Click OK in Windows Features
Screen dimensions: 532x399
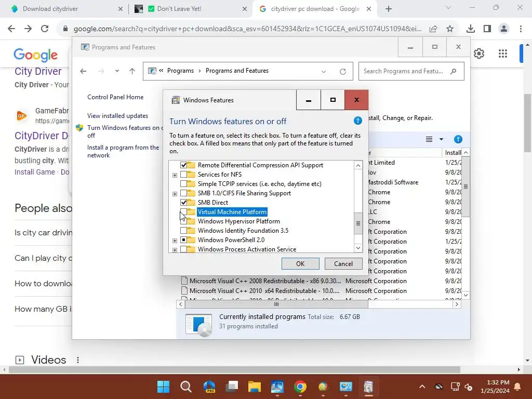[300, 263]
